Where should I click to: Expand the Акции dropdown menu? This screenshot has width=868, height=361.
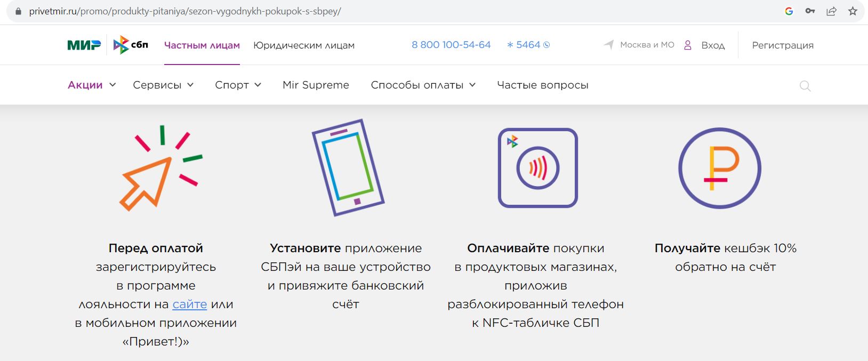(x=92, y=85)
